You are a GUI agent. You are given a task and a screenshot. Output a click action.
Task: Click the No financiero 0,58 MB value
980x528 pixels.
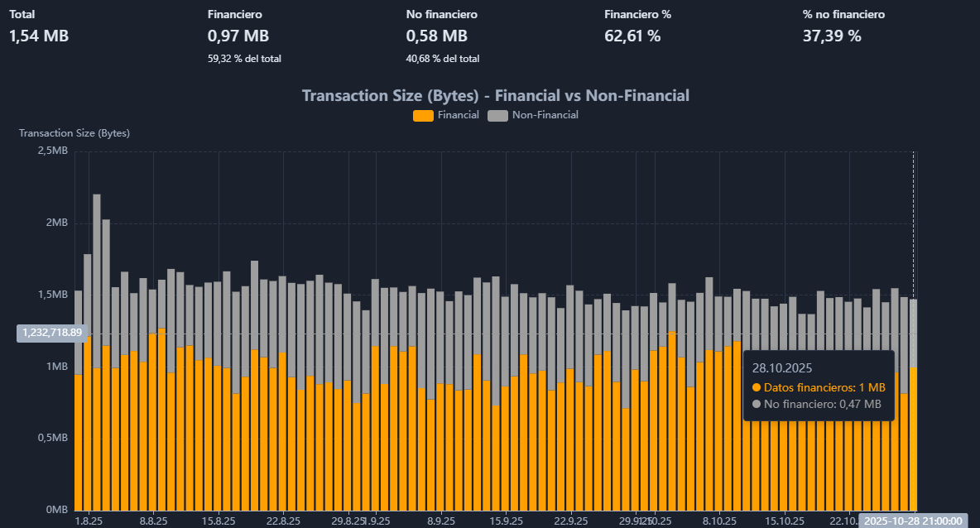click(x=436, y=36)
